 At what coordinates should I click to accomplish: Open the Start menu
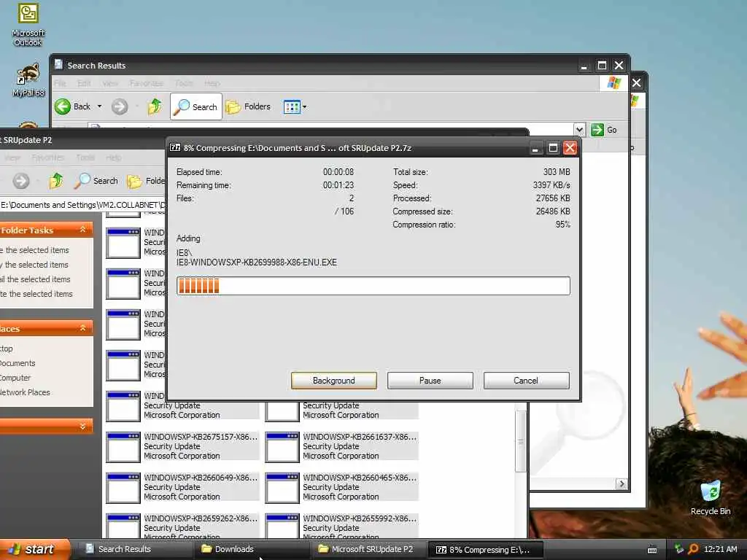[x=34, y=550]
